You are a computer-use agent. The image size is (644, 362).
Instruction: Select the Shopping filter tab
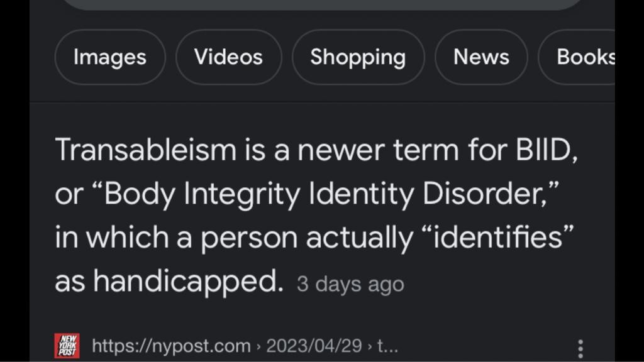coord(358,57)
